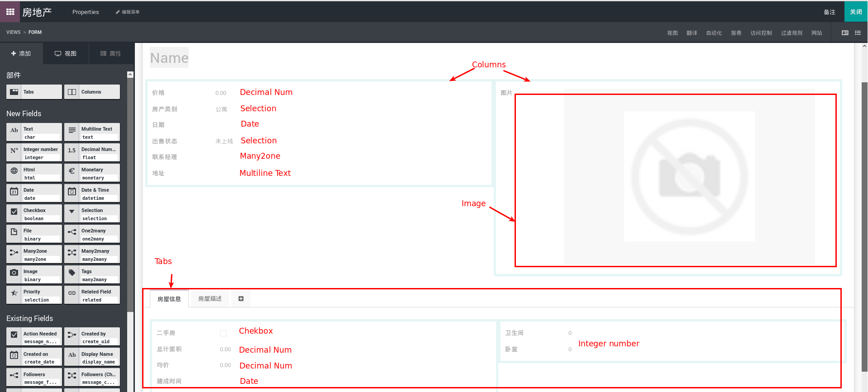Viewport: 868px width, 392px height.
Task: Open the 出售状态 selection field
Action: (x=224, y=142)
